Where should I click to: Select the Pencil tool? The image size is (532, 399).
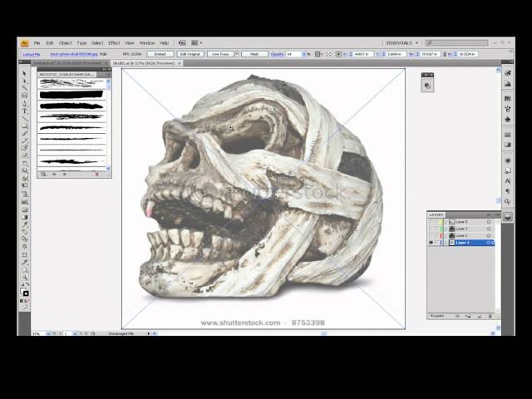pyautogui.click(x=24, y=140)
